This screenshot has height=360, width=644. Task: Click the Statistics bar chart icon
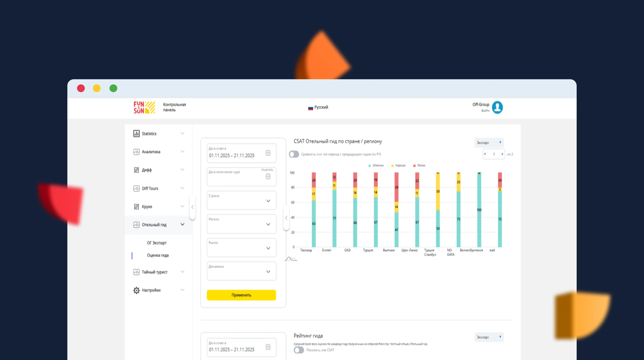pyautogui.click(x=136, y=134)
